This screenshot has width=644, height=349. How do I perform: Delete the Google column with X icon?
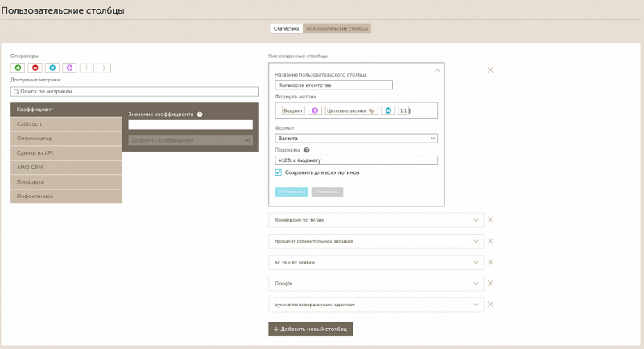coord(490,284)
